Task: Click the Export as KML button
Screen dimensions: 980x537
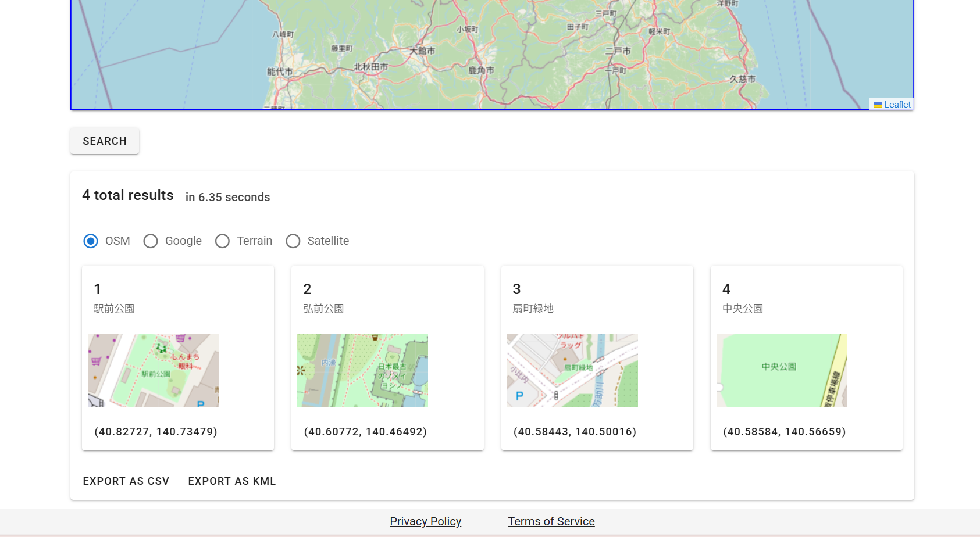Action: click(232, 481)
